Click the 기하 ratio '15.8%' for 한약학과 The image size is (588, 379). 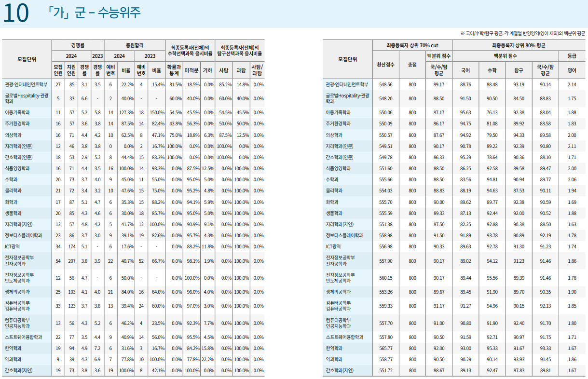(x=208, y=348)
